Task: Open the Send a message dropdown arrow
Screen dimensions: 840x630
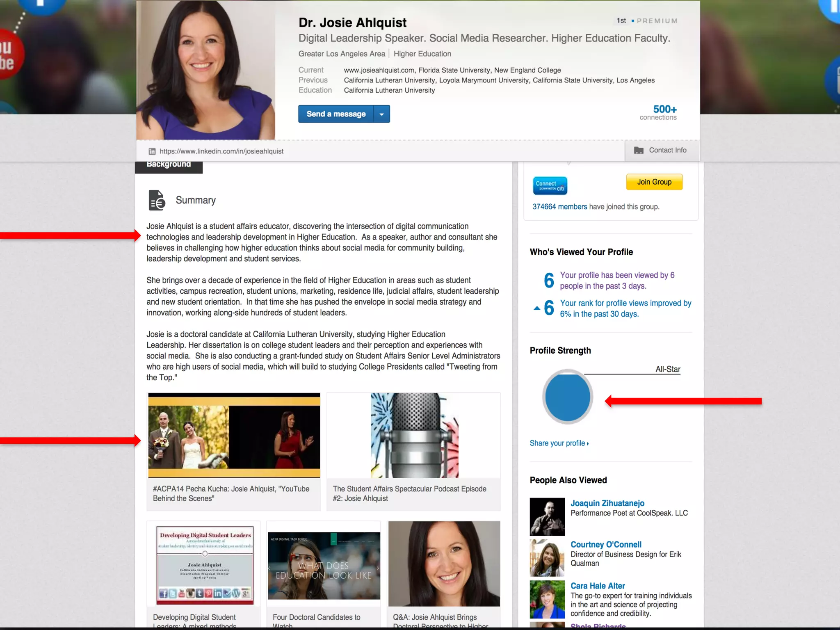Action: [382, 114]
